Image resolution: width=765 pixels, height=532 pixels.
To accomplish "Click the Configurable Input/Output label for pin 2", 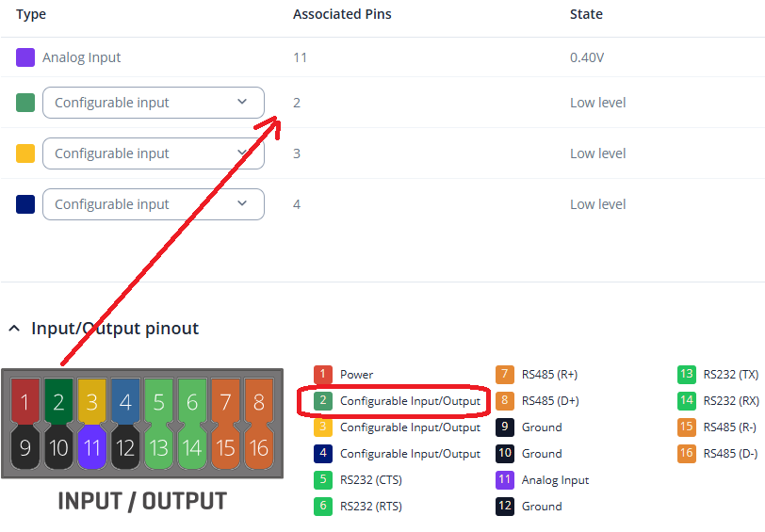I will [410, 401].
